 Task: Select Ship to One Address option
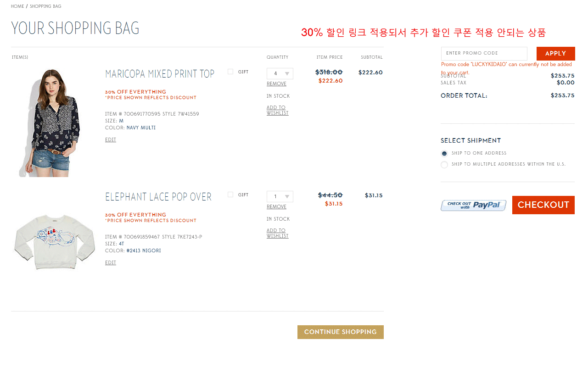tap(444, 154)
